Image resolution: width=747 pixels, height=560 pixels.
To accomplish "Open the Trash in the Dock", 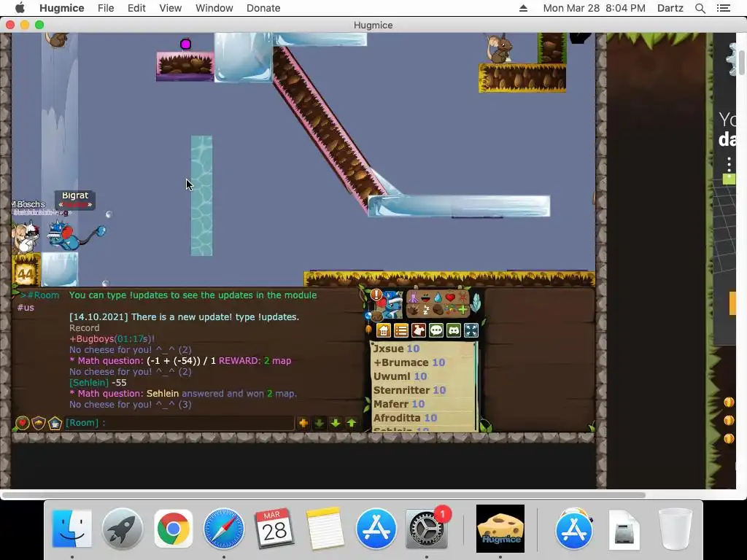I will [x=675, y=529].
